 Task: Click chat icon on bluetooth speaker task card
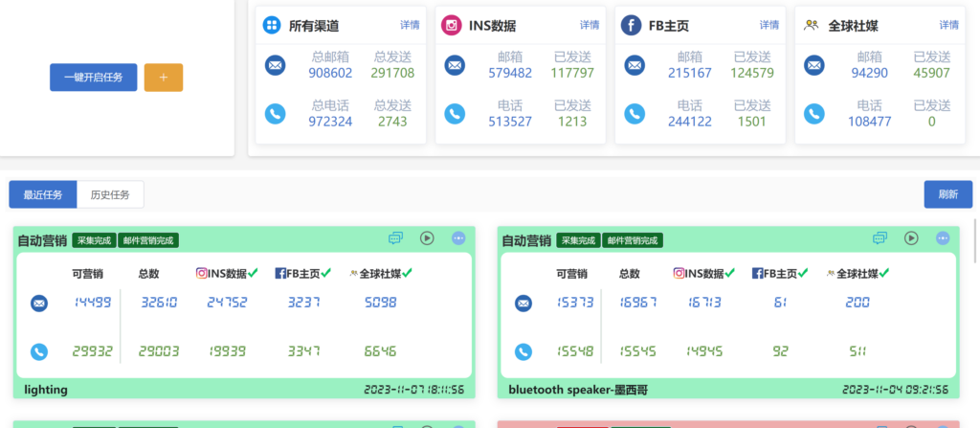[x=880, y=237]
